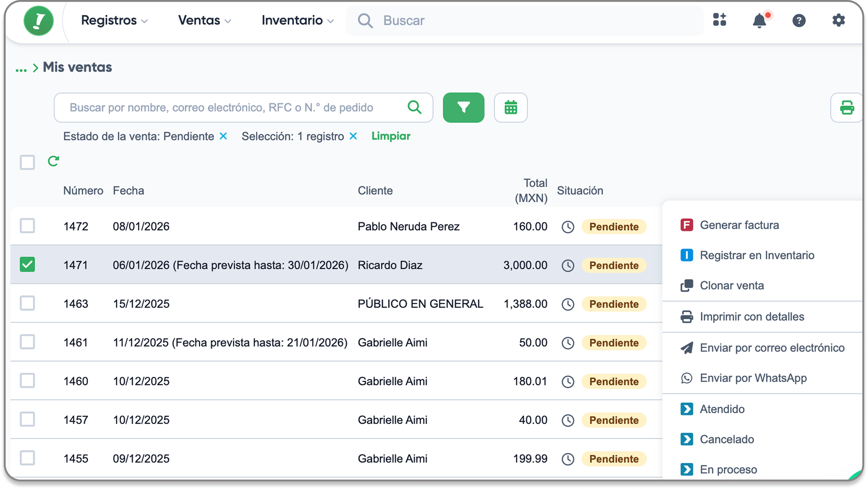This screenshot has height=489, width=868.
Task: Toggle the select-all checkbox
Action: (27, 162)
